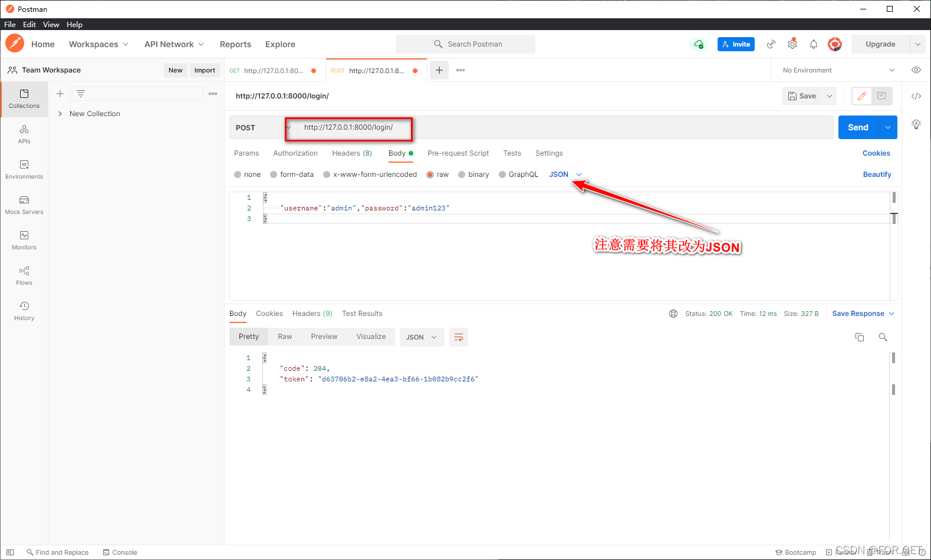Open the File menu

(10, 25)
